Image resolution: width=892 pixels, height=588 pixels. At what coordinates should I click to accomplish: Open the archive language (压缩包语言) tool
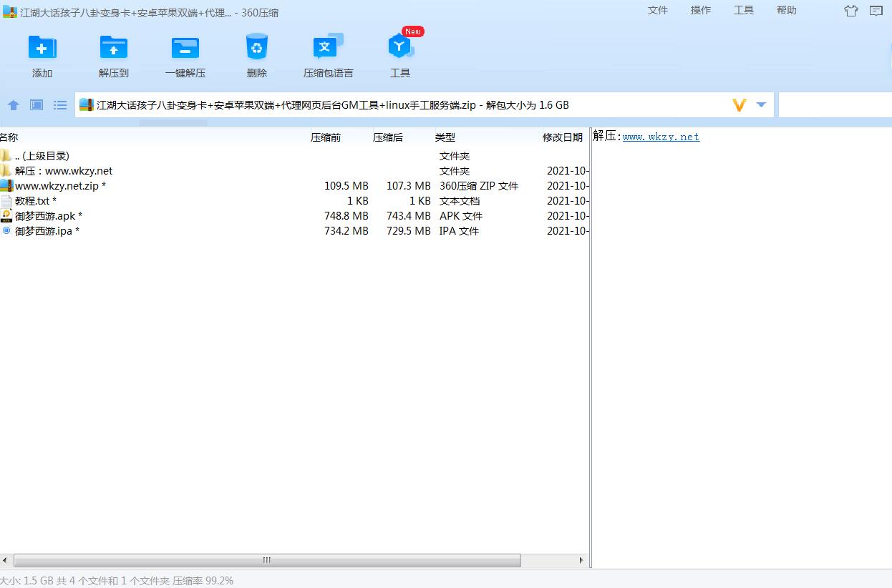click(x=328, y=48)
